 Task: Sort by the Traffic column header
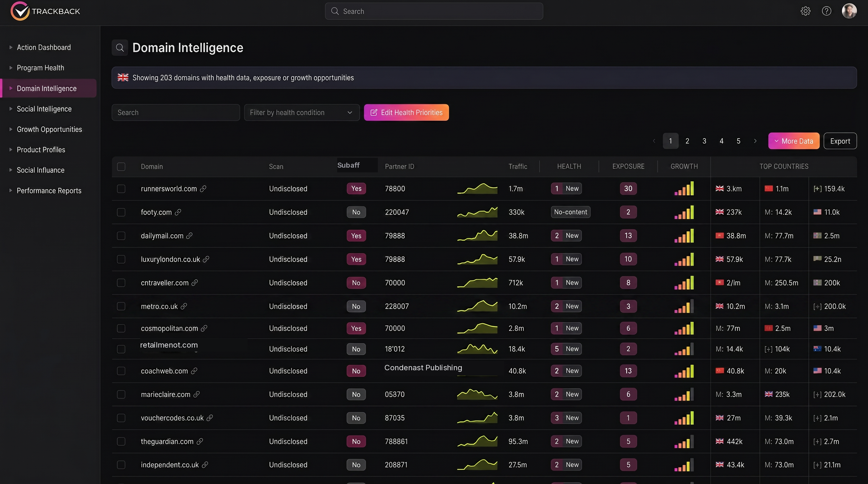tap(518, 167)
